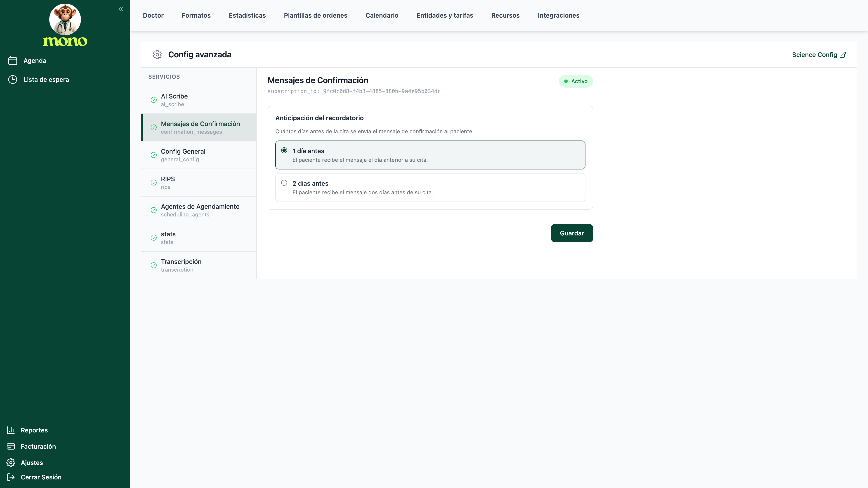868x488 pixels.
Task: Open Agenda calendar icon in sidebar
Action: [x=12, y=61]
